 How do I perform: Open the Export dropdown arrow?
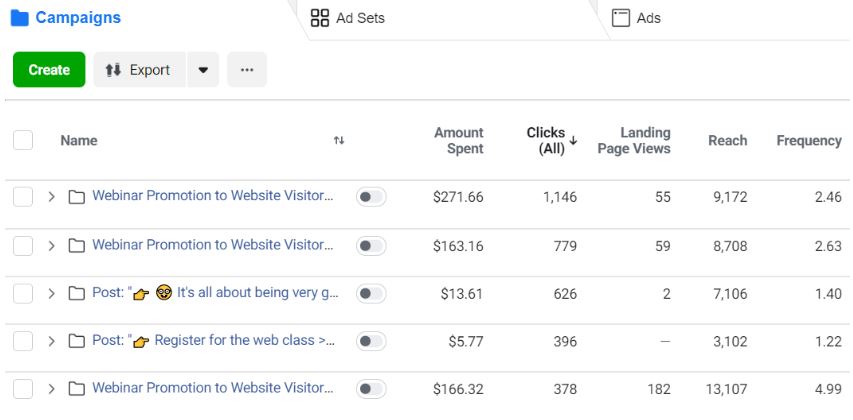[203, 70]
